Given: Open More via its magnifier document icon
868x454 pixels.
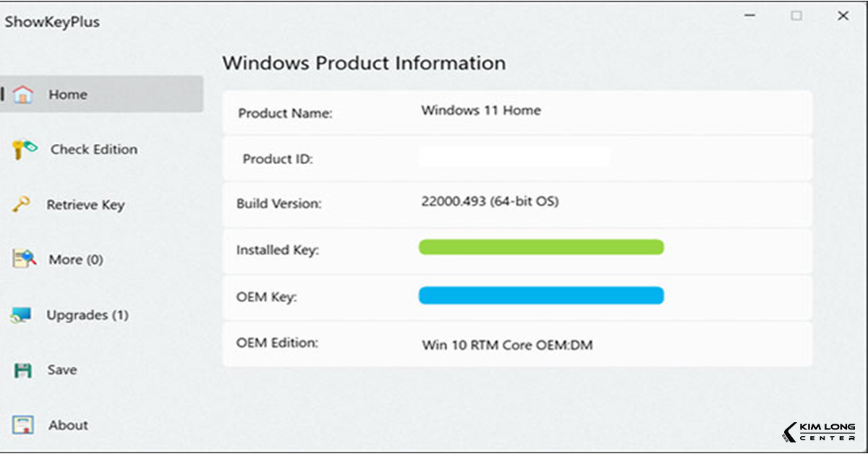Looking at the screenshot, I should [24, 260].
